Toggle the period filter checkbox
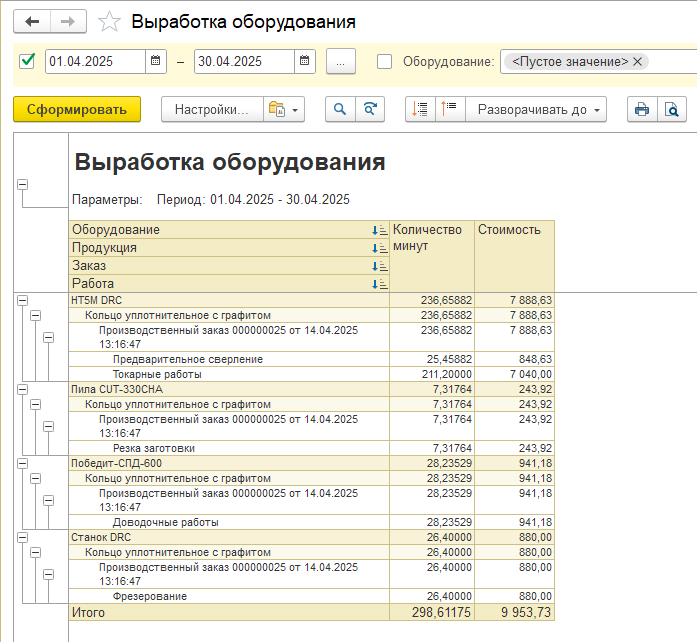The height and width of the screenshot is (642, 697). 28,61
